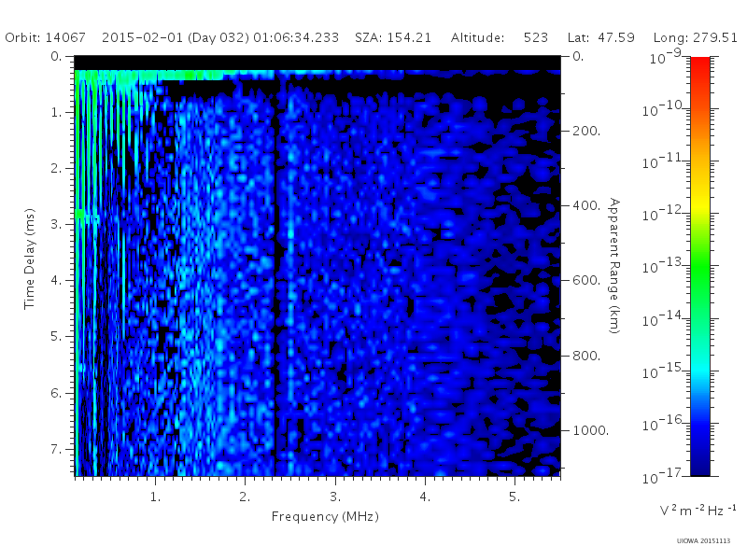Click the 1. tick on frequency axis
This screenshot has height=560, width=747.
155,497
